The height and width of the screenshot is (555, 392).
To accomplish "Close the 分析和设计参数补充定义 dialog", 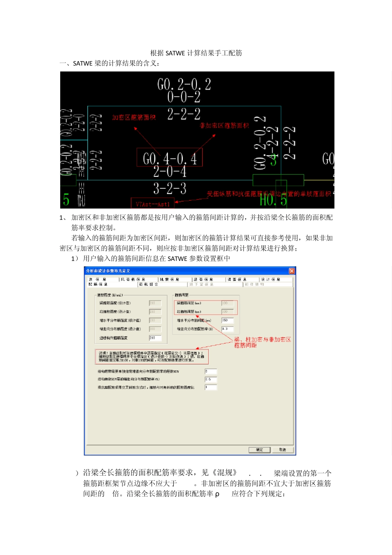I will tap(292, 271).
